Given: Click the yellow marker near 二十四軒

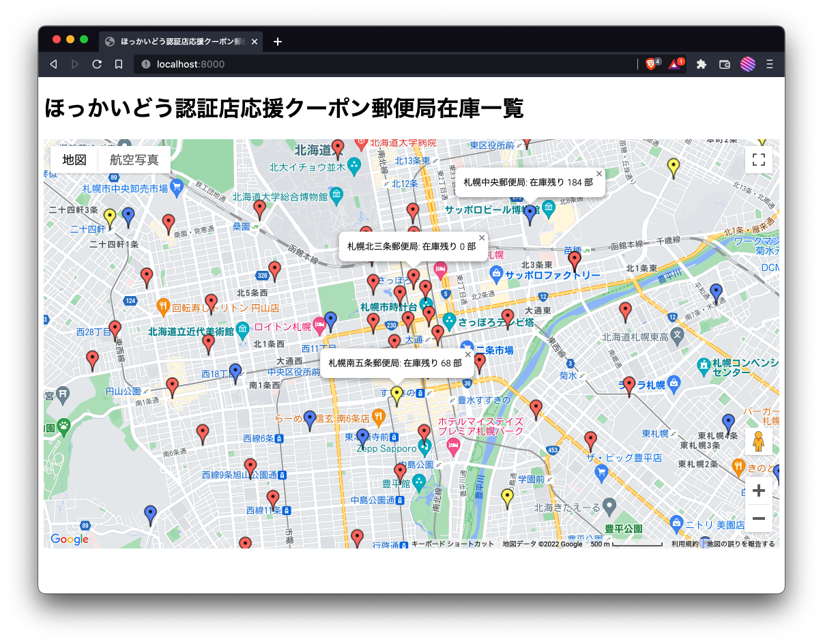Looking at the screenshot, I should point(110,219).
